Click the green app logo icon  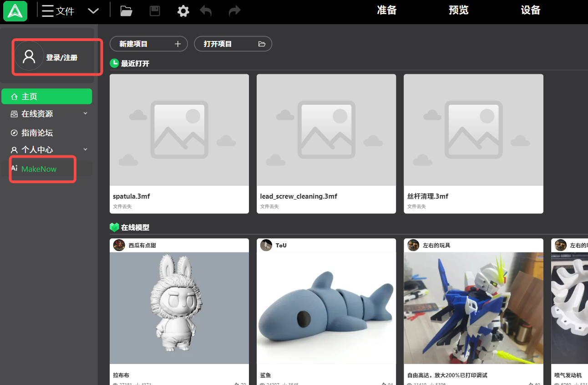[15, 11]
